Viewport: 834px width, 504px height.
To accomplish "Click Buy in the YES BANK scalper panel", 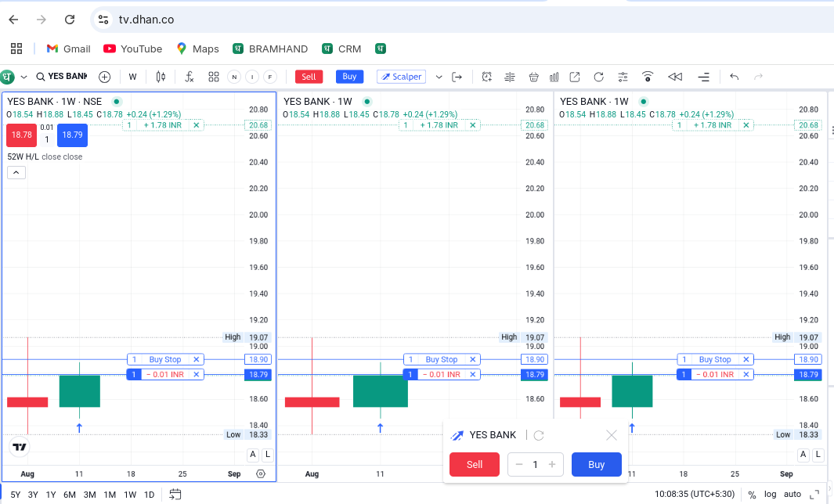I will [596, 464].
